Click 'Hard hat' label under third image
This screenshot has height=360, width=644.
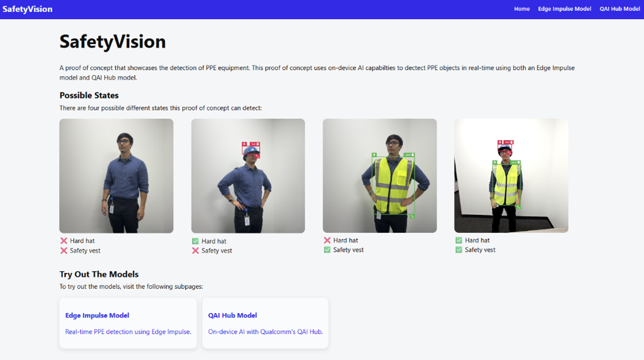345,240
